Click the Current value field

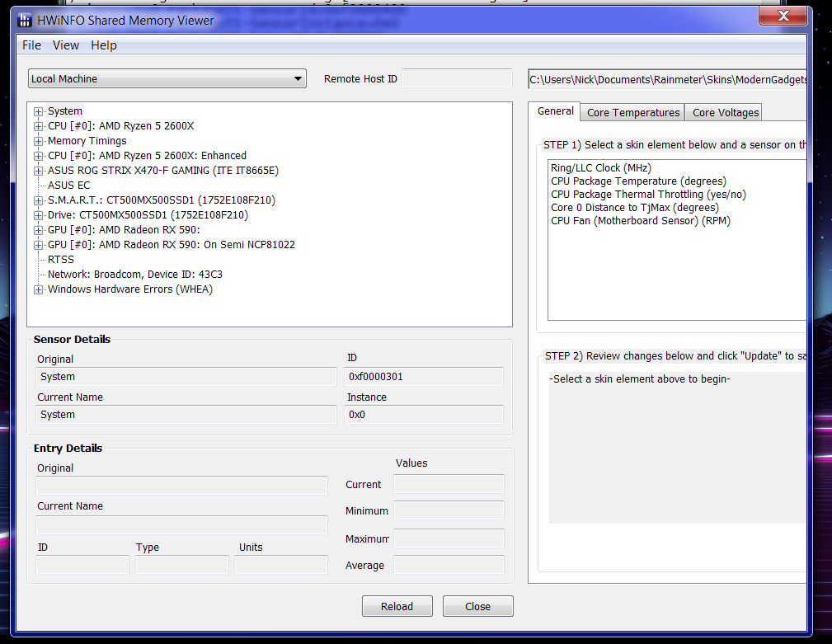tap(449, 484)
